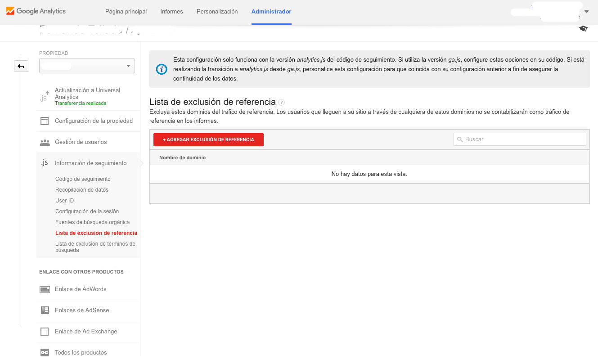Expand the account menu arrow top right
This screenshot has height=364, width=598.
coord(586,12)
